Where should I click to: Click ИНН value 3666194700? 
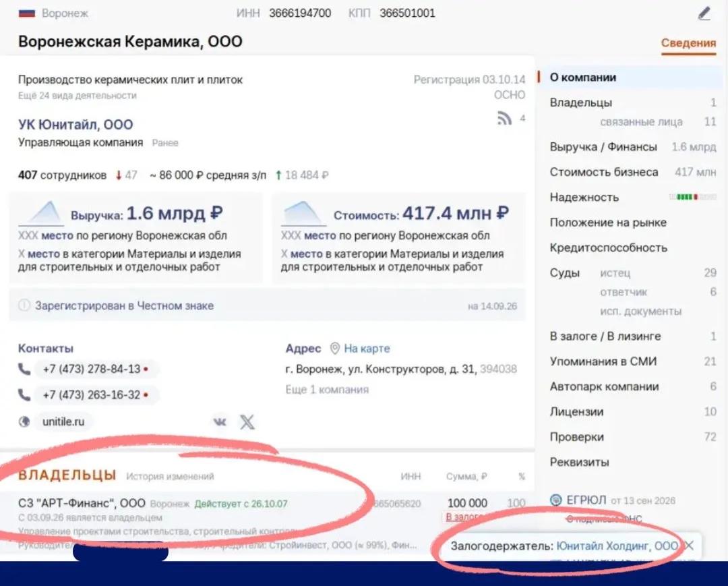tap(300, 13)
